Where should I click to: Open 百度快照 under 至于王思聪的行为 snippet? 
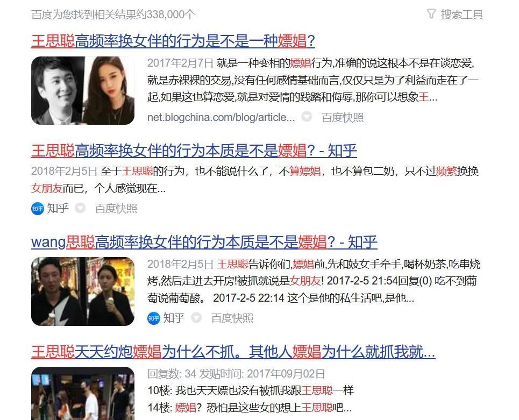(116, 209)
